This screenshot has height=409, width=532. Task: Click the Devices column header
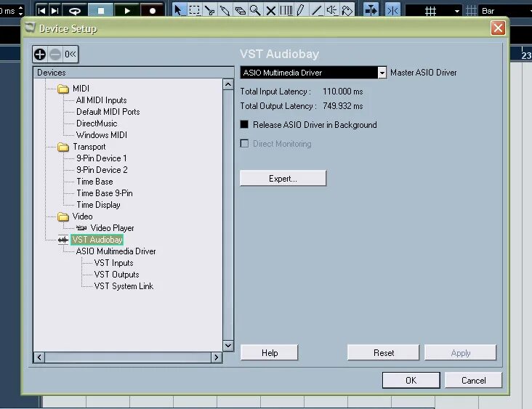133,72
